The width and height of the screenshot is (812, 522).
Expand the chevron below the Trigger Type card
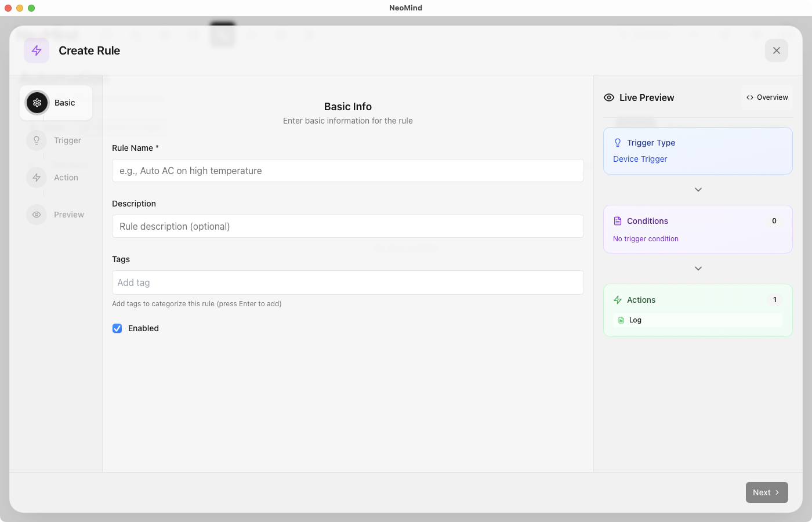click(x=698, y=189)
